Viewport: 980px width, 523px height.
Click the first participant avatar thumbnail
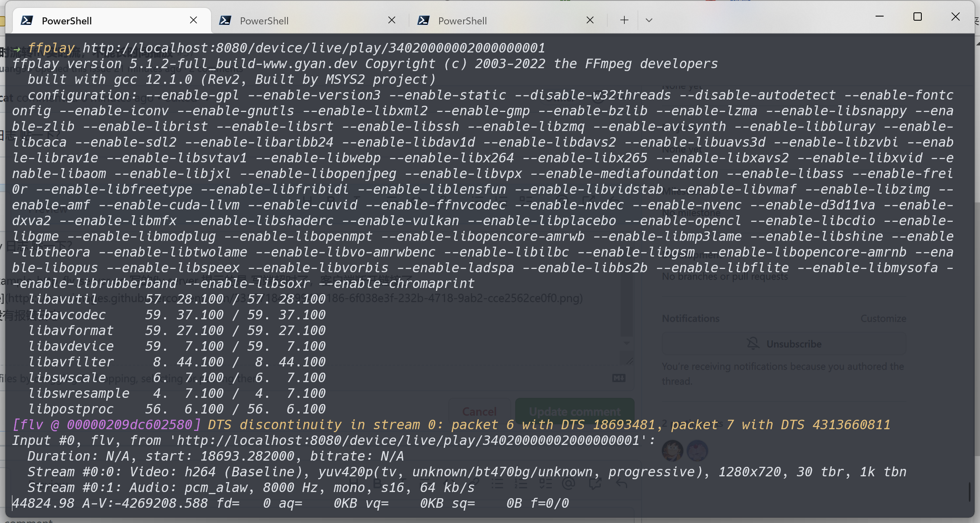coord(673,451)
